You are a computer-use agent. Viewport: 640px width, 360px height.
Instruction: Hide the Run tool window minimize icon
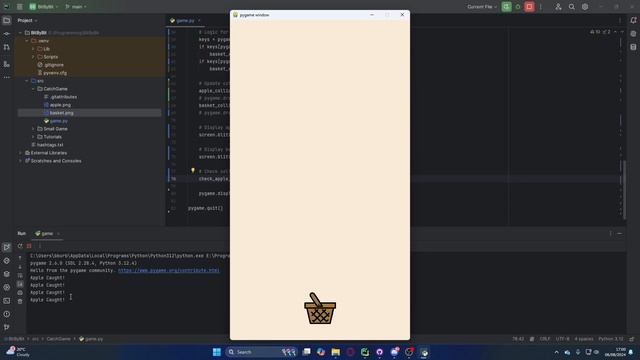coord(620,233)
